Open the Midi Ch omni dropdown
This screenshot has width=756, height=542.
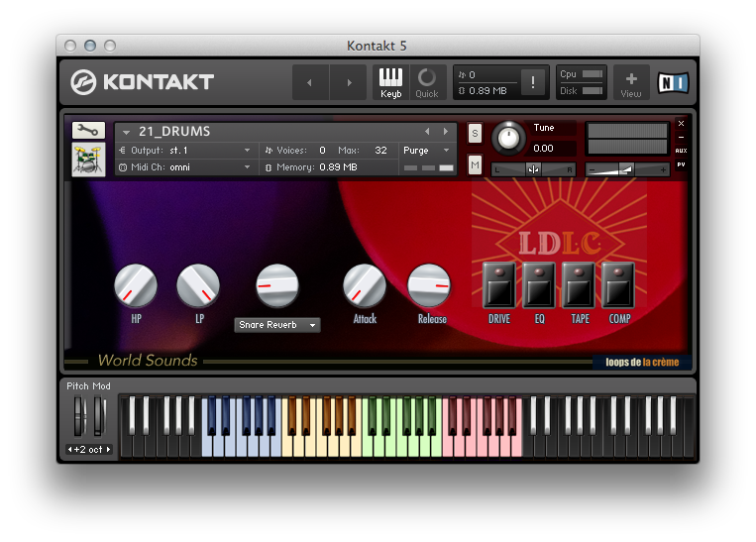(186, 167)
